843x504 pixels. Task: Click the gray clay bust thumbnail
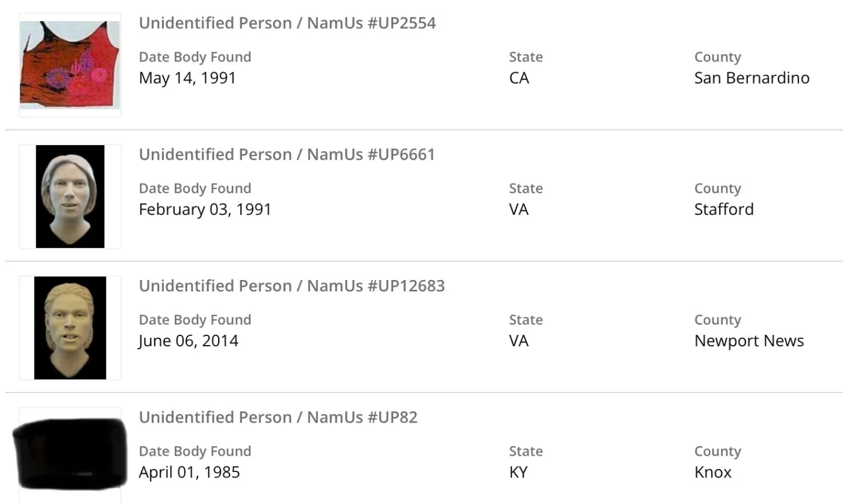coord(70,196)
